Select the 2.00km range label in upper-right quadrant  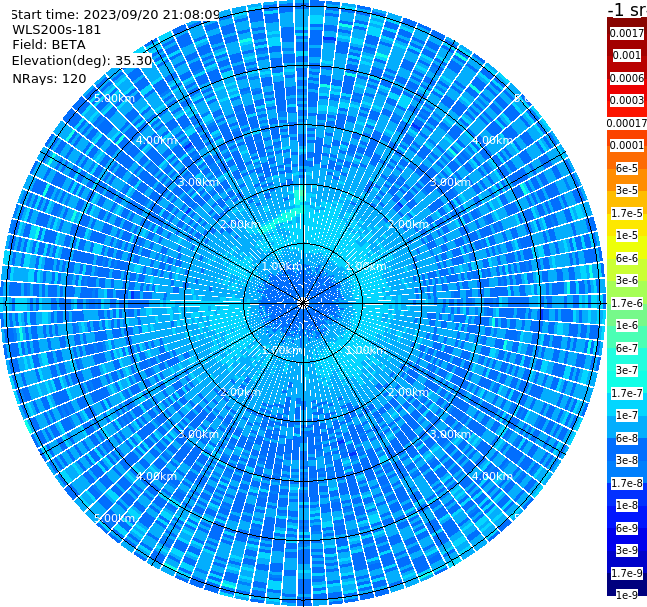[409, 224]
